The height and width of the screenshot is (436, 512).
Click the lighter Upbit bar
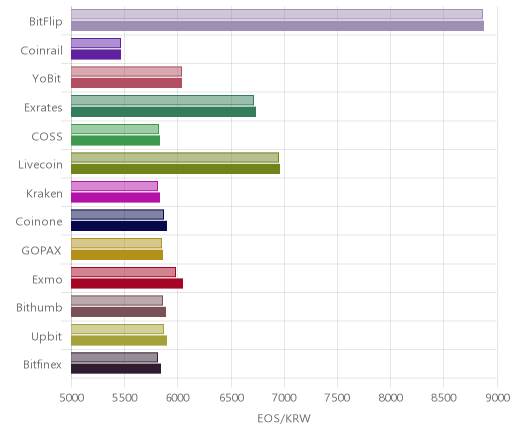point(117,329)
